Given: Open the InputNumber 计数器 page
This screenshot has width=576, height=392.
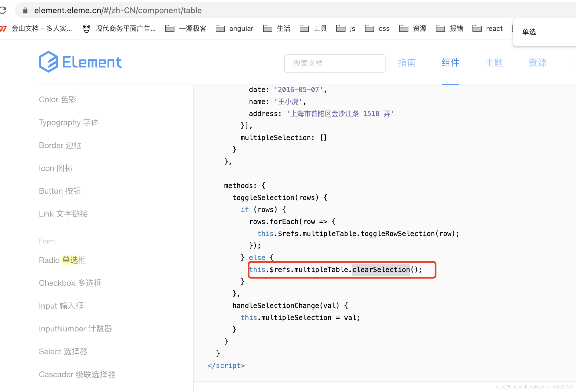Looking at the screenshot, I should pos(76,329).
